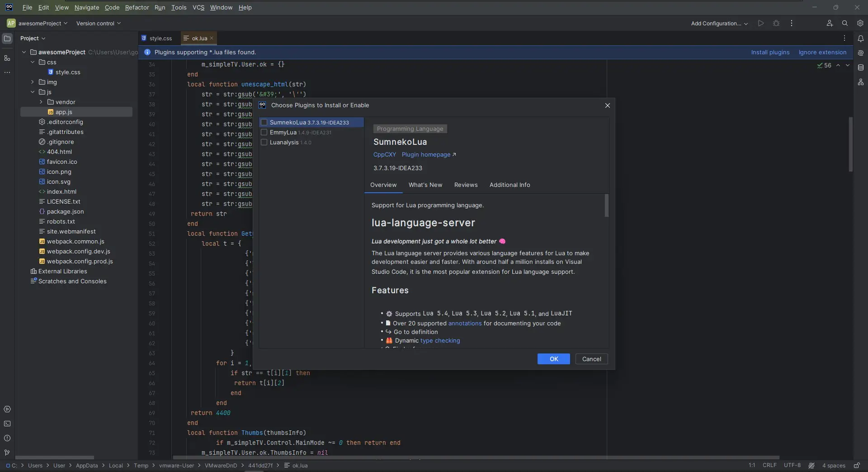Collapse the css folder
Viewport: 868px width, 472px height.
coord(33,62)
